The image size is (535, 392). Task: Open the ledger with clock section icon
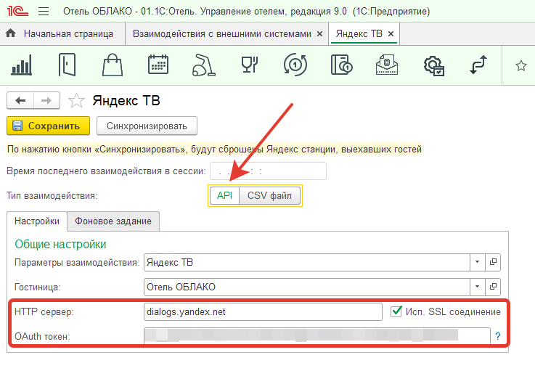341,65
